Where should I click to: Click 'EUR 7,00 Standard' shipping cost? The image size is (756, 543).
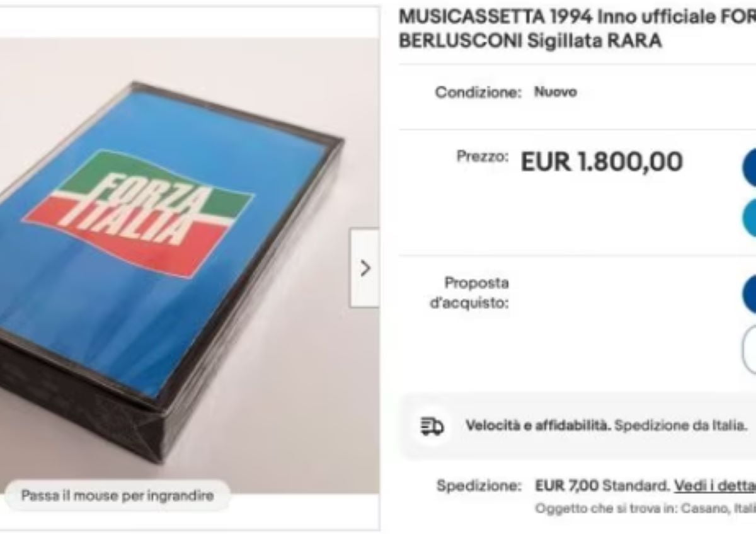602,486
